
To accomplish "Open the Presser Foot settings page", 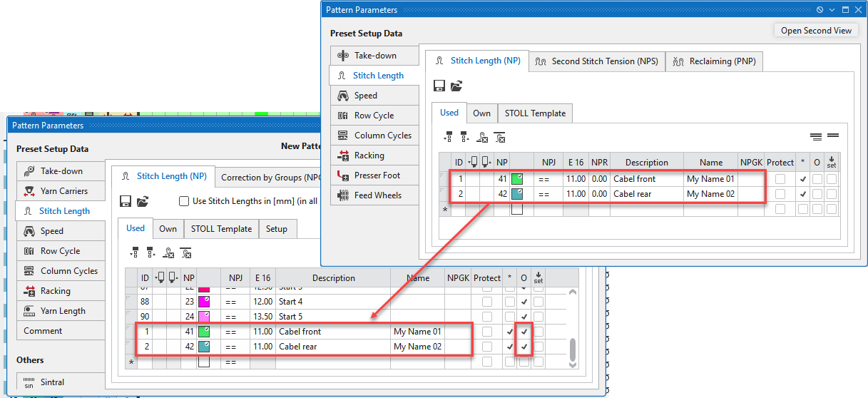I will [377, 175].
